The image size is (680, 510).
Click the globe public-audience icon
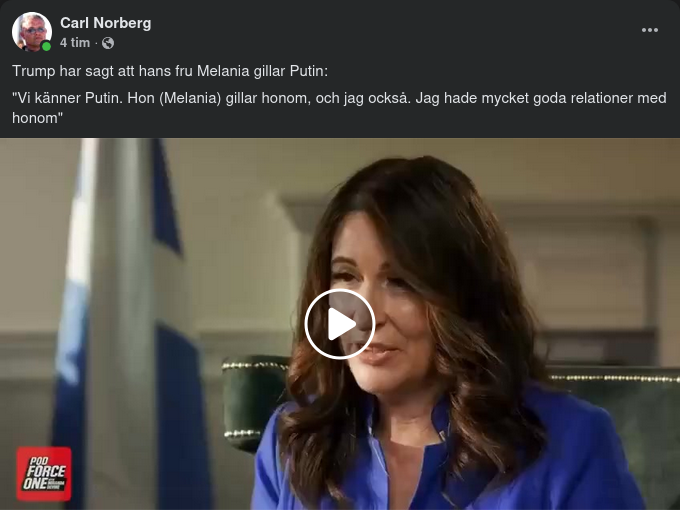pos(108,43)
